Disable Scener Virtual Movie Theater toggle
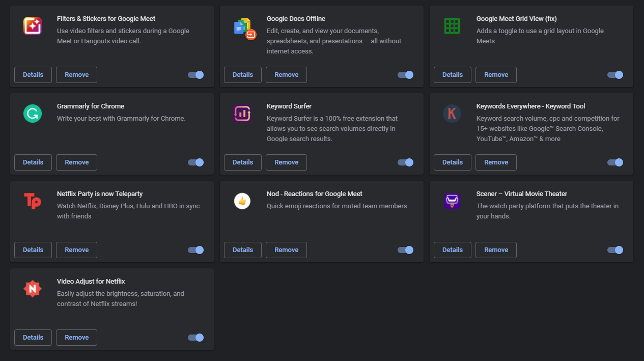This screenshot has width=644, height=361. pyautogui.click(x=615, y=250)
